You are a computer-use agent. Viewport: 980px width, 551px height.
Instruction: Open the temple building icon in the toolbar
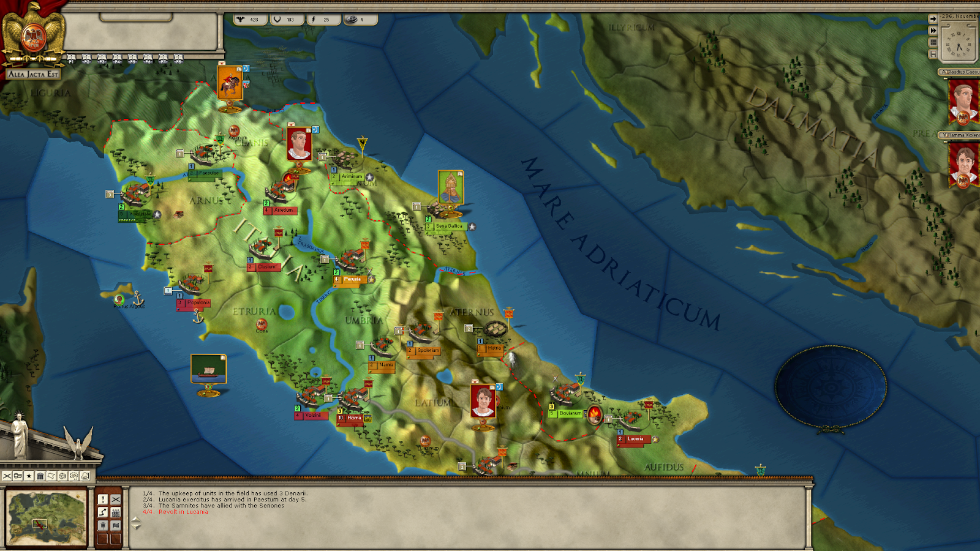click(40, 476)
